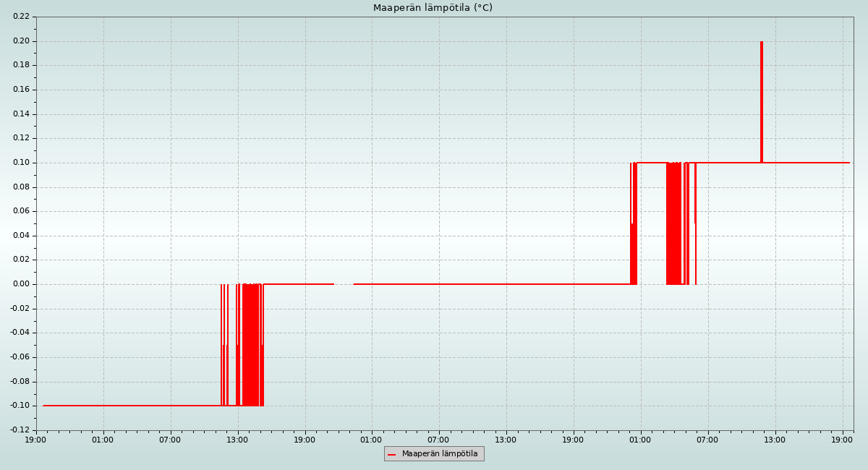Click the 0.20 spike peak in the chart
Screen dimensions: 868x470
(762, 43)
